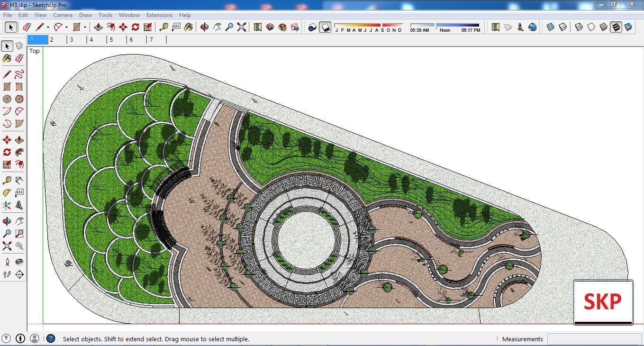644x346 pixels.
Task: Open the 3D Warehouse
Action: pos(270,27)
